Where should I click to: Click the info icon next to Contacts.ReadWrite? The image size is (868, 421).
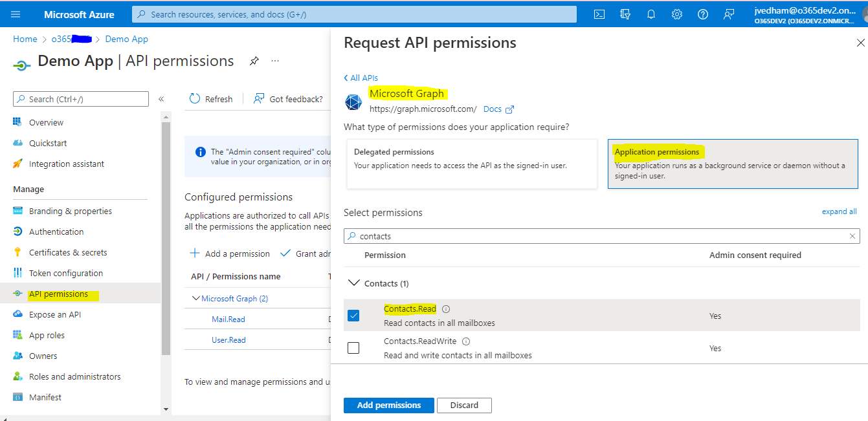466,341
